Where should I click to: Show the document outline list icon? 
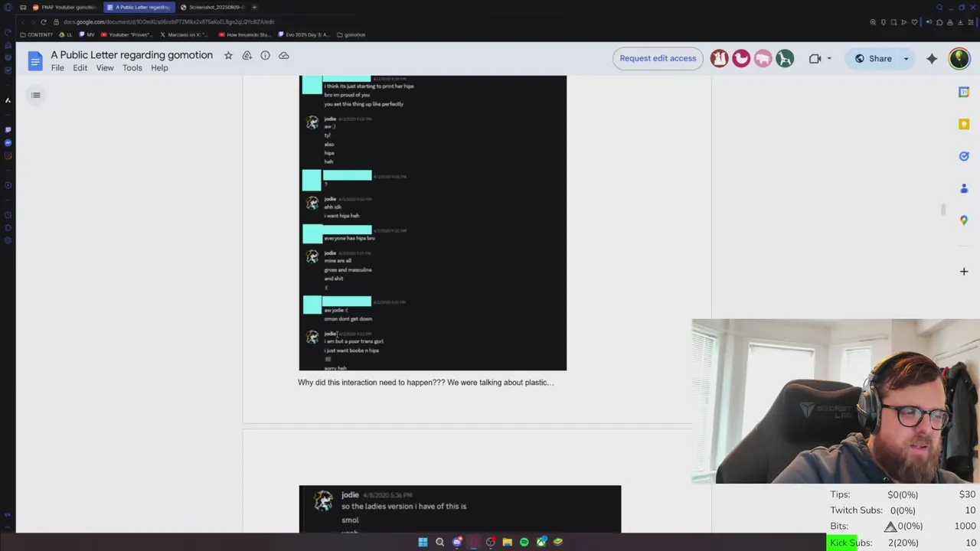click(35, 95)
